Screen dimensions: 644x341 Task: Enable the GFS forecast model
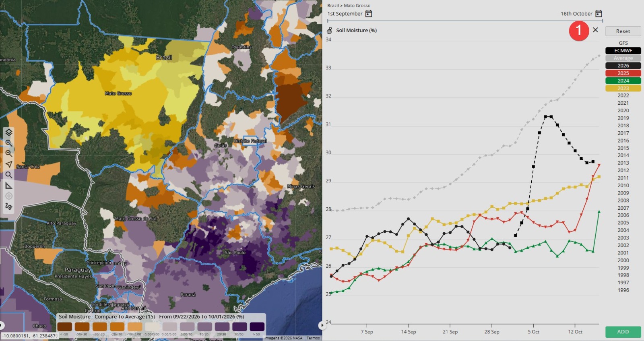623,43
